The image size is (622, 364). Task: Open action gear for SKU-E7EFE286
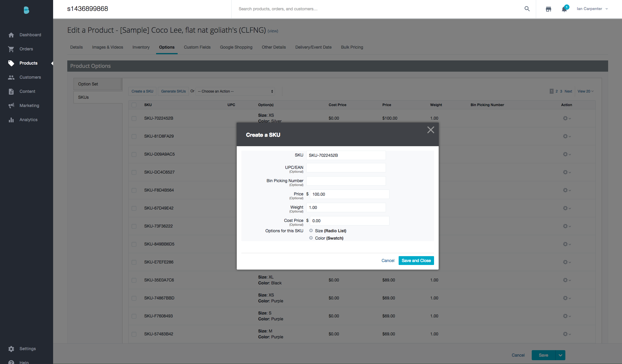click(567, 262)
